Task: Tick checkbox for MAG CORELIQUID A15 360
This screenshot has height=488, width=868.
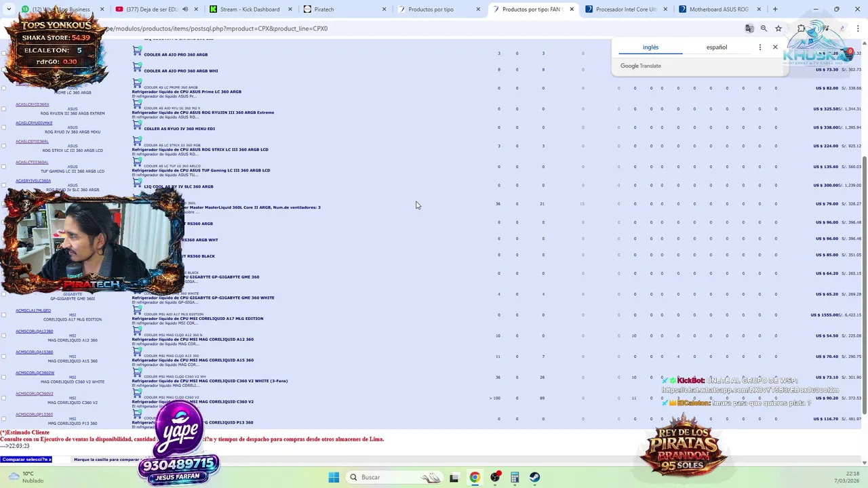Action: (3, 357)
